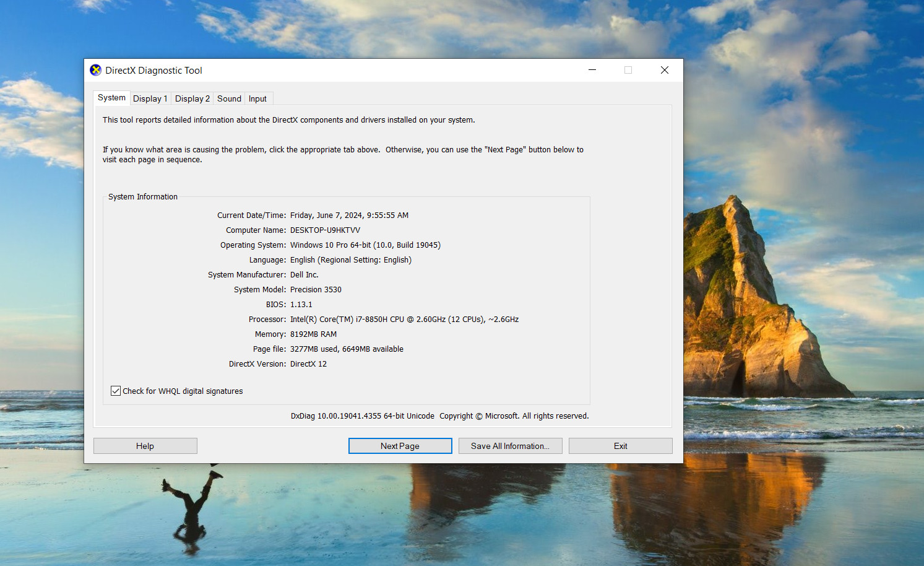Close the DirectX Diagnostic Tool window
The height and width of the screenshot is (566, 924).
pos(664,70)
